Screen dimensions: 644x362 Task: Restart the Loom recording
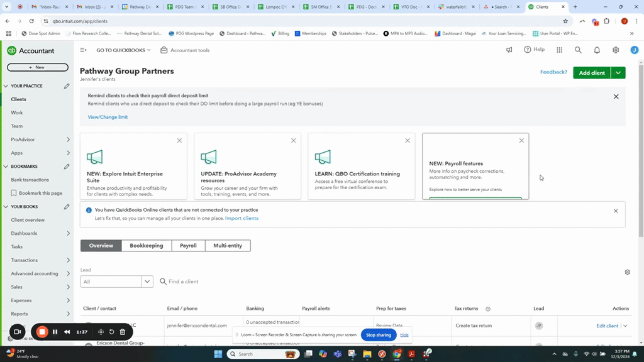111,332
